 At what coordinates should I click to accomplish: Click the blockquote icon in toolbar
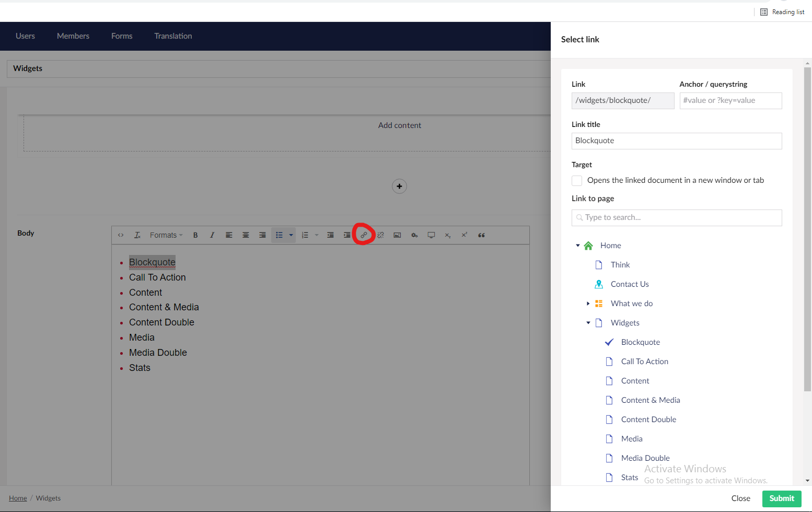(481, 235)
